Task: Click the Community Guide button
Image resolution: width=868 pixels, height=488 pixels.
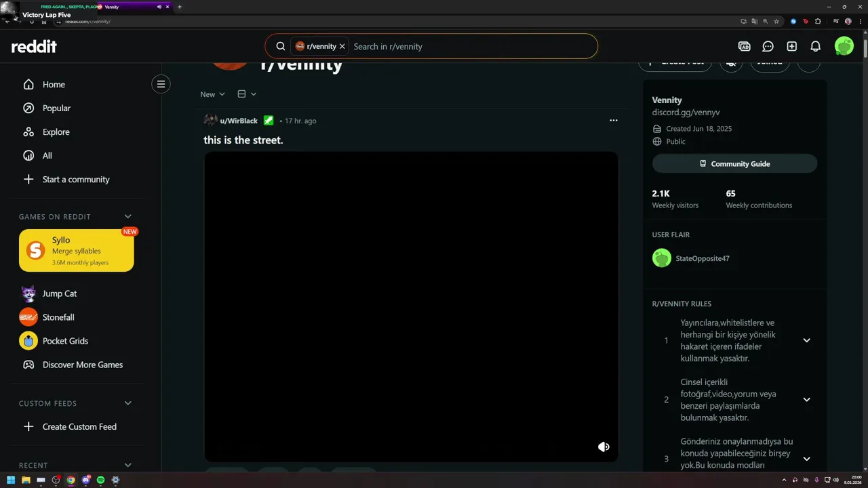Action: pos(734,164)
